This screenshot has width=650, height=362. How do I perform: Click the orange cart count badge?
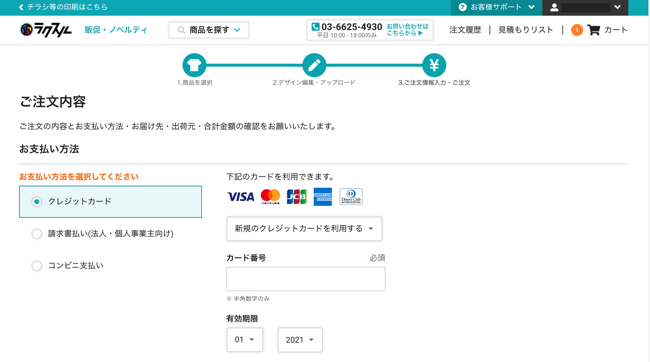pos(577,30)
